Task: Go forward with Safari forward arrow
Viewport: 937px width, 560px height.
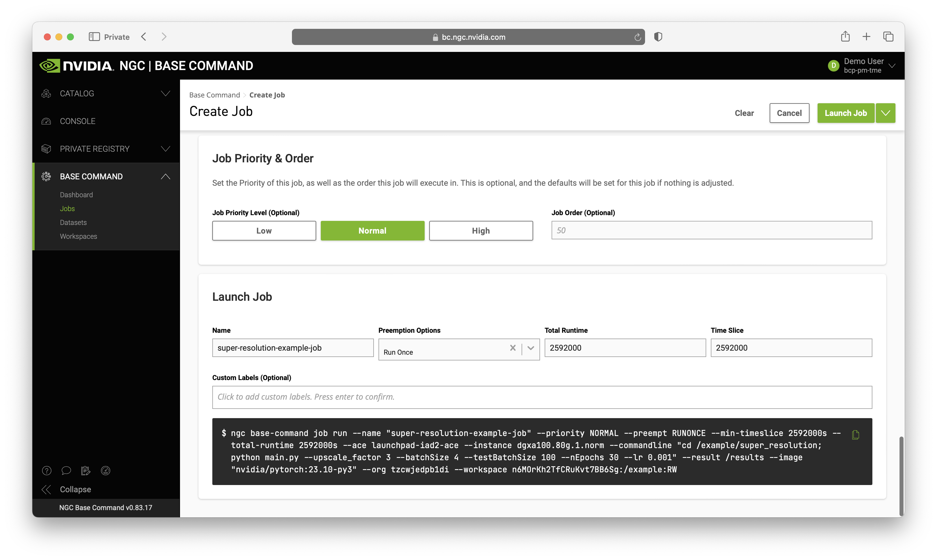Action: click(x=164, y=37)
